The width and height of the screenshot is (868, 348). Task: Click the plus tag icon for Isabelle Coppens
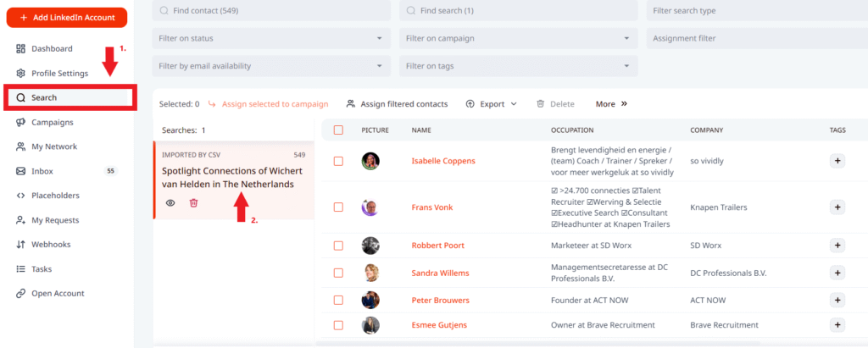(837, 161)
